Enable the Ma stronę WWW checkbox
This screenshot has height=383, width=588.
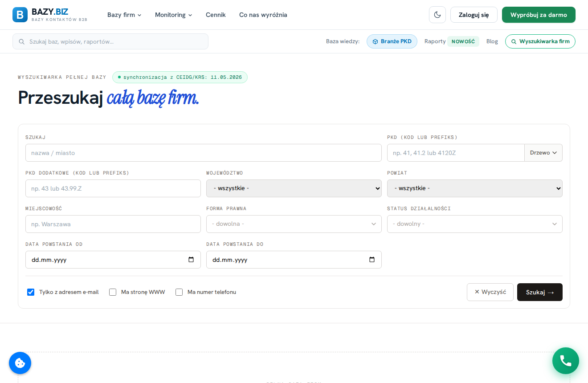(113, 292)
